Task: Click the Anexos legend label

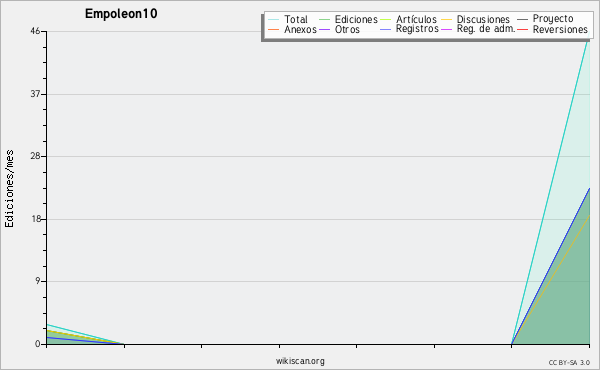Action: coord(300,29)
